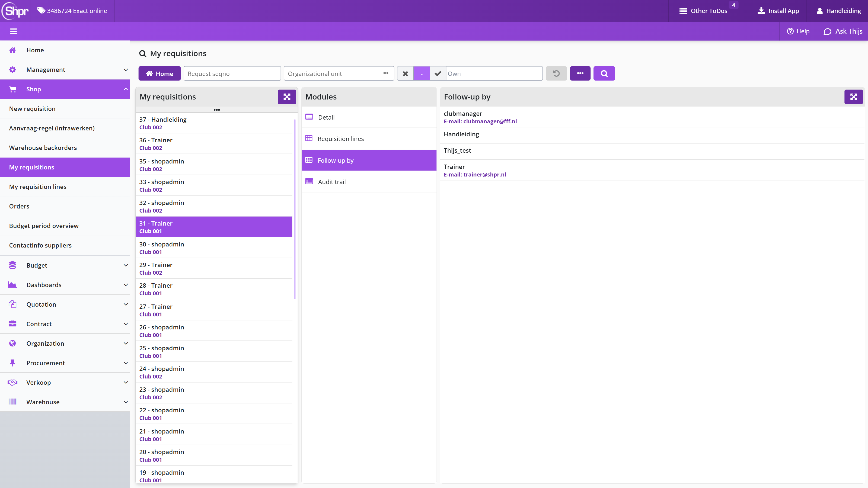Open Handleiding user profile

click(x=839, y=11)
